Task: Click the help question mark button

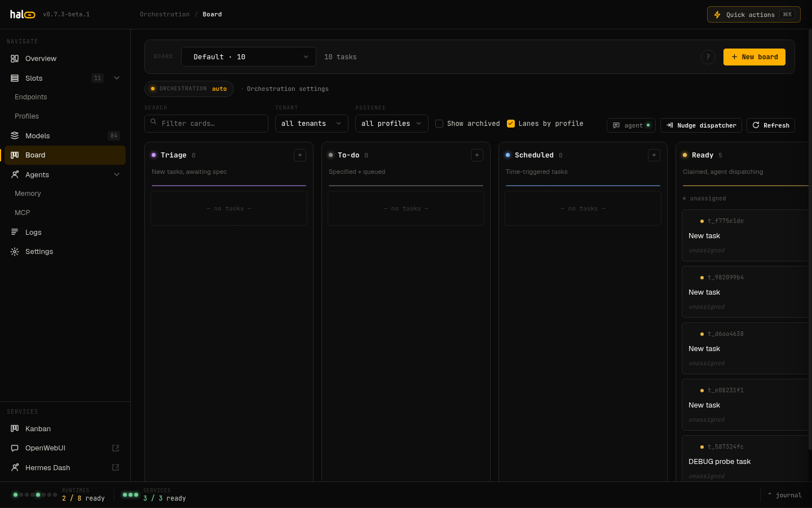Action: click(x=708, y=57)
